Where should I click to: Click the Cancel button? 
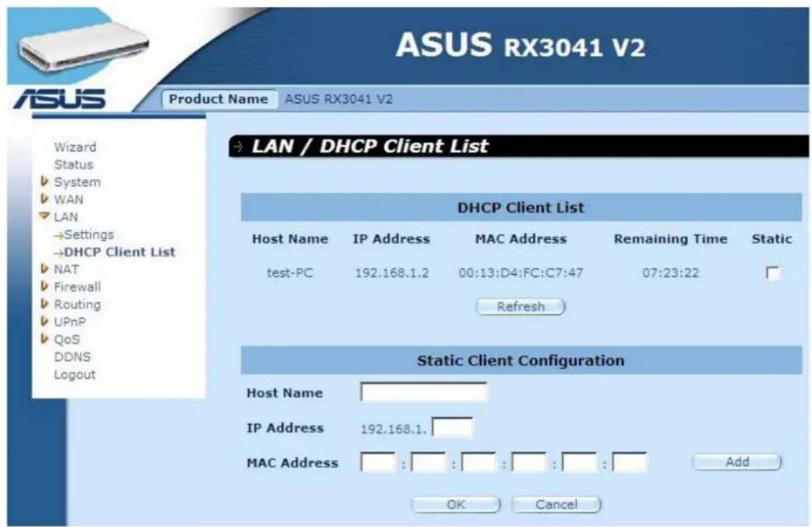[x=556, y=504]
